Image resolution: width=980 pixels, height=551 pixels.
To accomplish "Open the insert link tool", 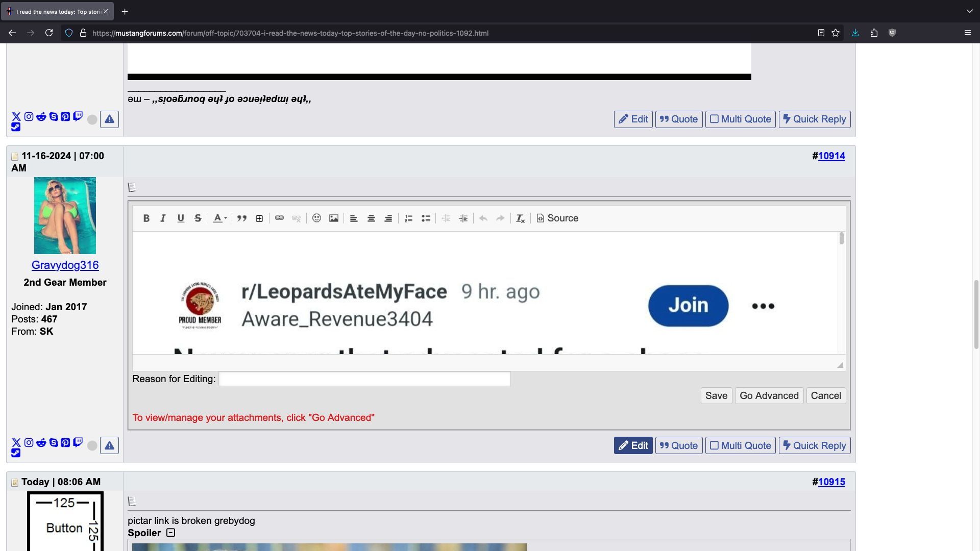I will coord(279,218).
